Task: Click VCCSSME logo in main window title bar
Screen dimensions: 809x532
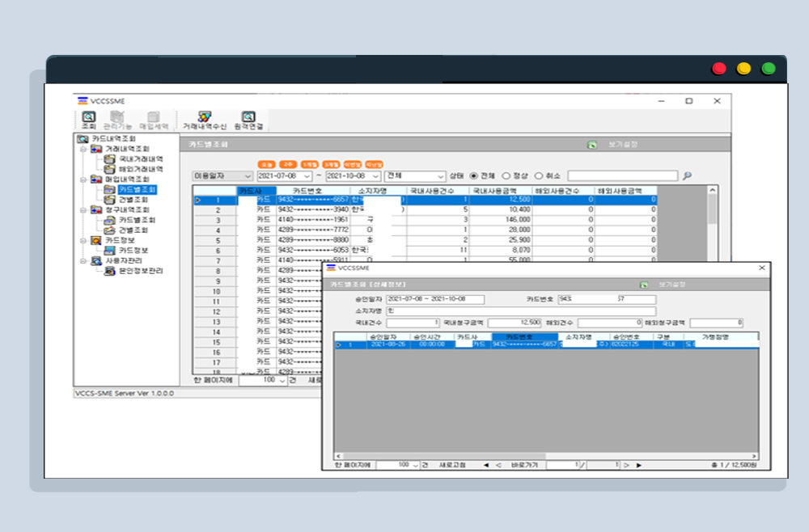Action: [83, 101]
